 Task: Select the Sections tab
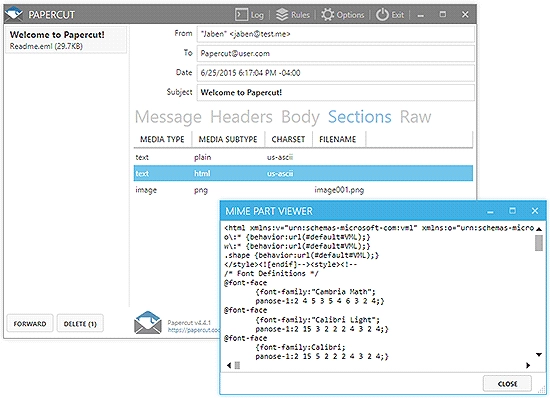tap(360, 117)
